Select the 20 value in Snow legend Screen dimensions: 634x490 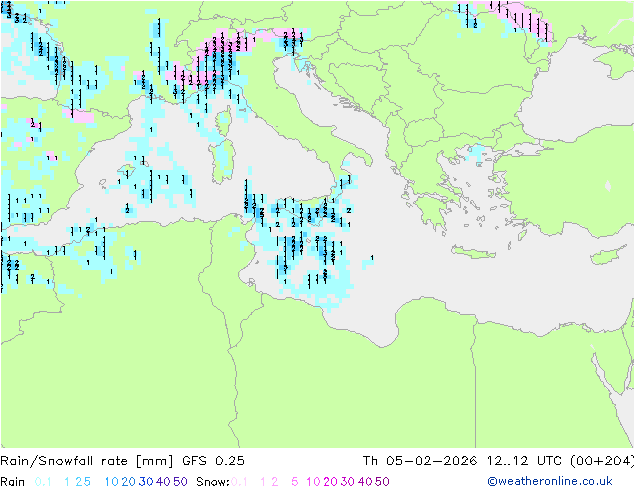click(330, 482)
